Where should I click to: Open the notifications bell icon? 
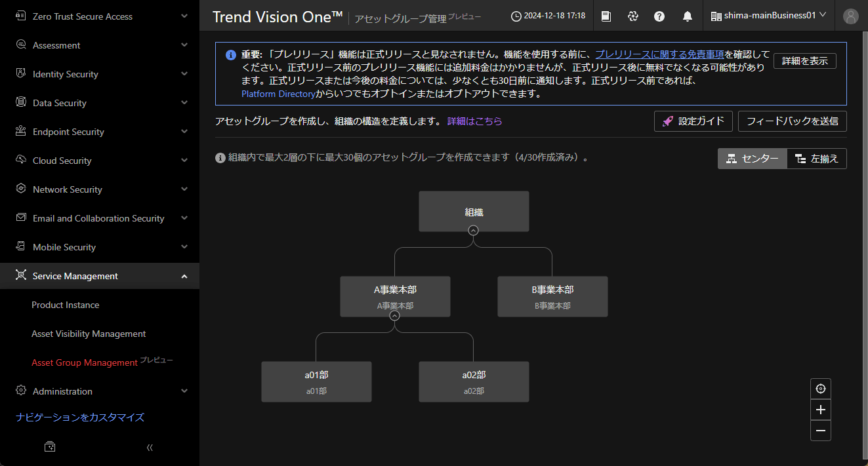pos(688,16)
